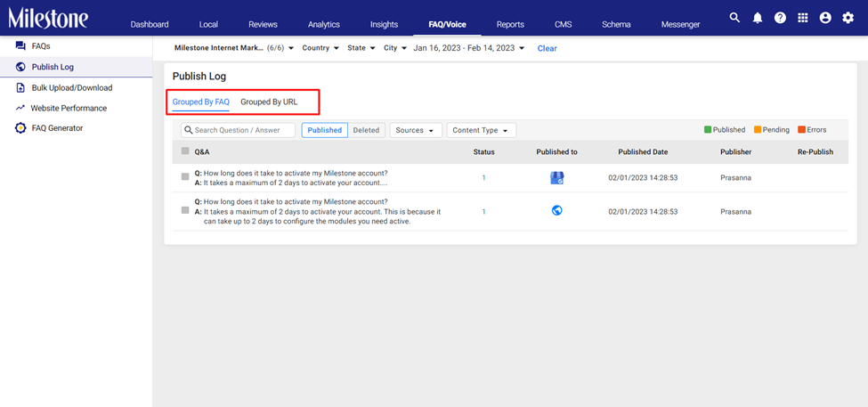The height and width of the screenshot is (407, 868).
Task: Click status count 1 in second row
Action: 483,212
